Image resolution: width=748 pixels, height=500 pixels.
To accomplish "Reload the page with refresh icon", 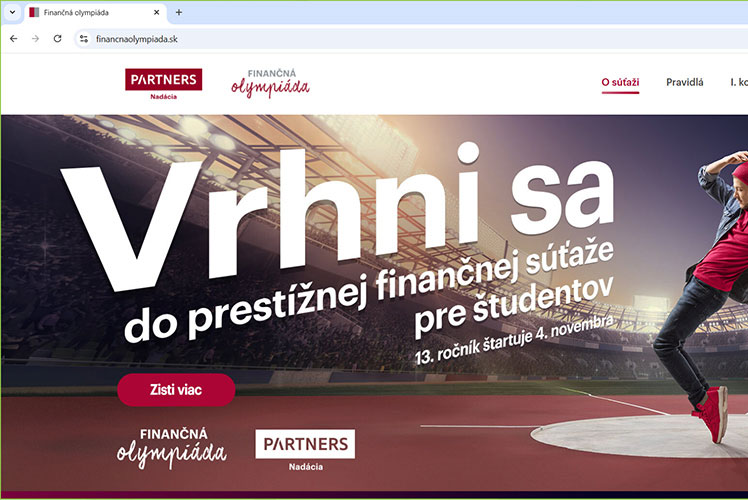I will tap(57, 39).
